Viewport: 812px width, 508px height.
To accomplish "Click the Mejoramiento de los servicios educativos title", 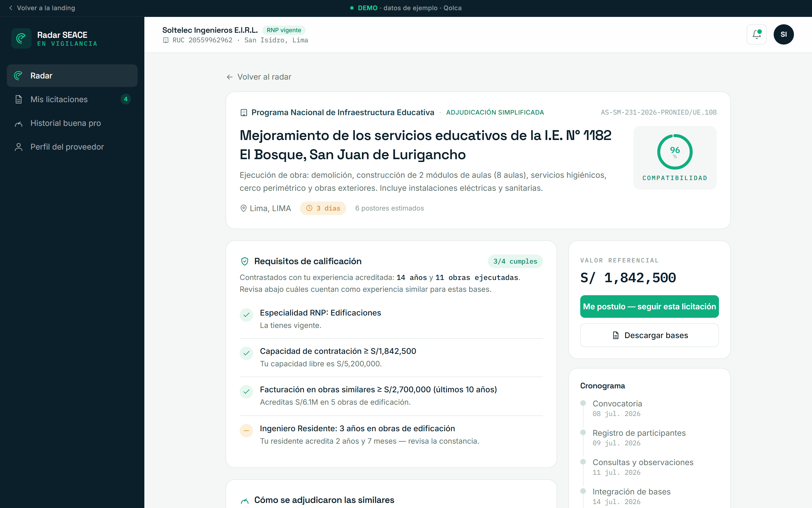I will click(x=425, y=145).
